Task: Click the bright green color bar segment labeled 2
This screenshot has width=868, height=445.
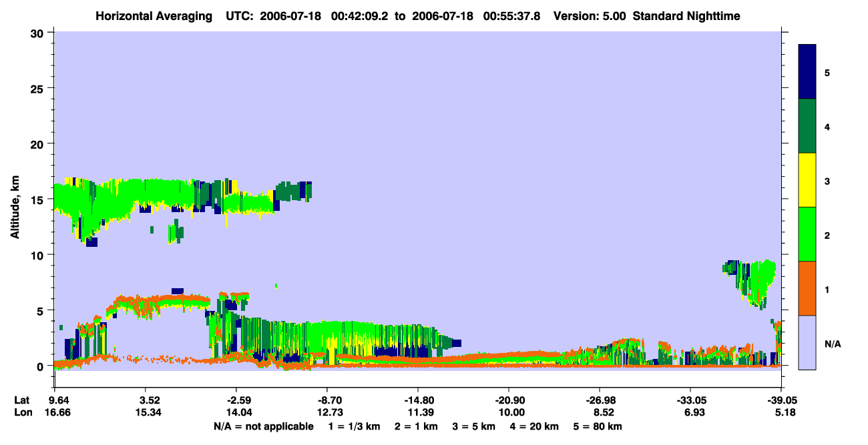Action: point(807,234)
